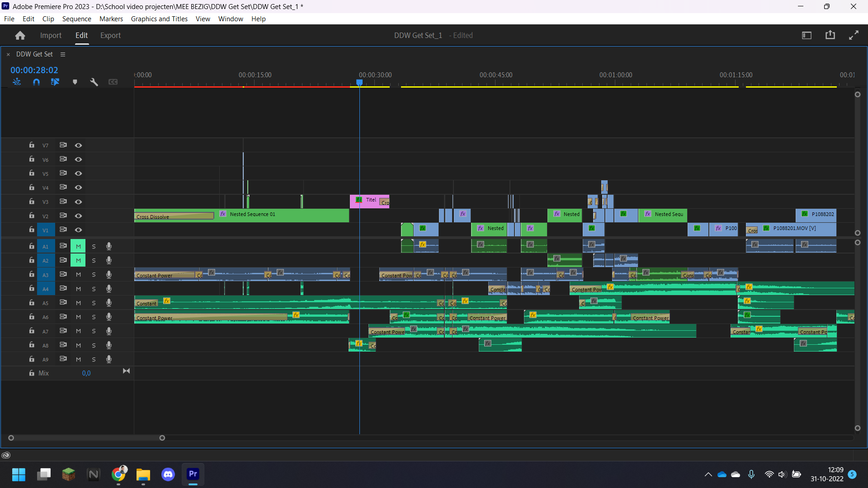Select the pink Titel clip on V3
The image size is (868, 488).
pos(369,202)
